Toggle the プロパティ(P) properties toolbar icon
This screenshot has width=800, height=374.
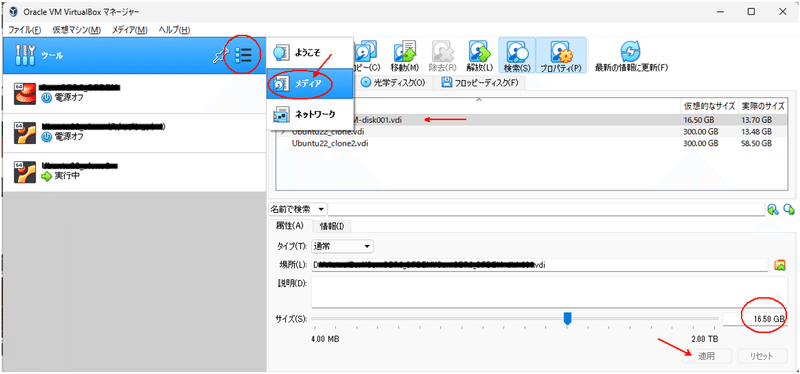[561, 56]
